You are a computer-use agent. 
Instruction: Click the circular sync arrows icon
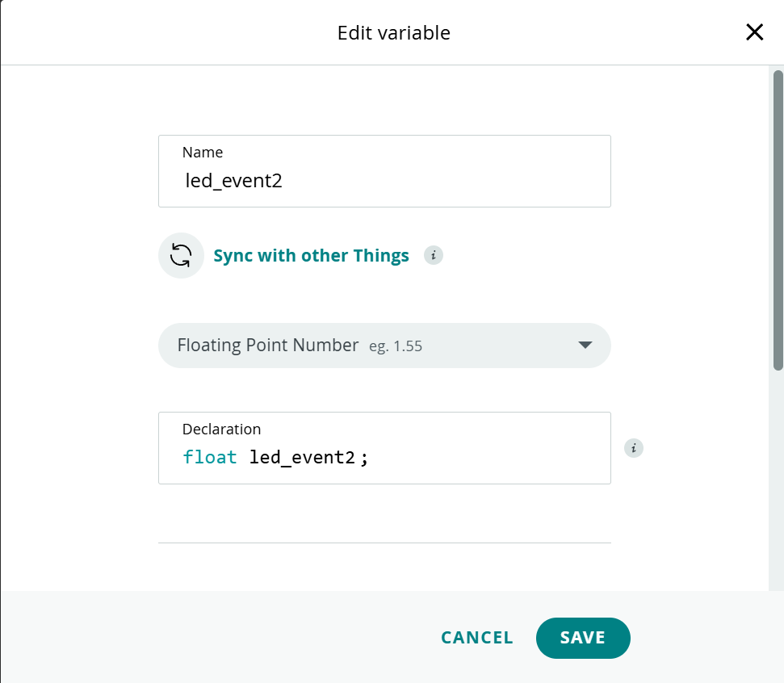pyautogui.click(x=181, y=256)
